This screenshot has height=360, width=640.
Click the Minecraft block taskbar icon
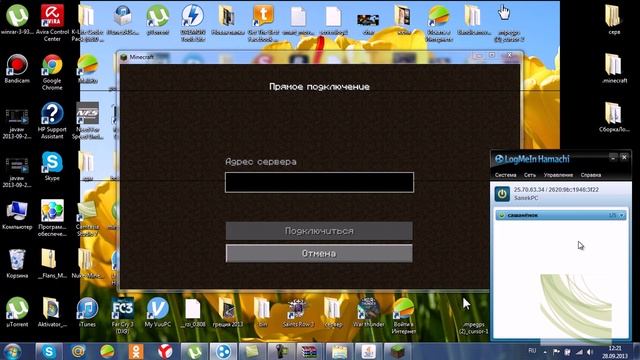(x=398, y=351)
